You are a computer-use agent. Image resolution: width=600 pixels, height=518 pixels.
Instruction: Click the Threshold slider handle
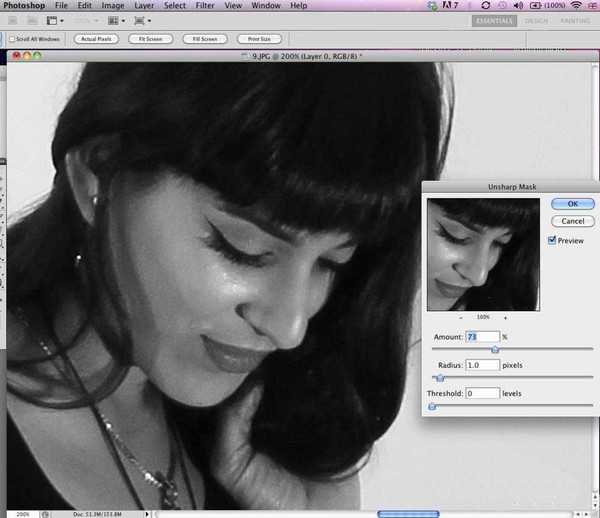432,407
